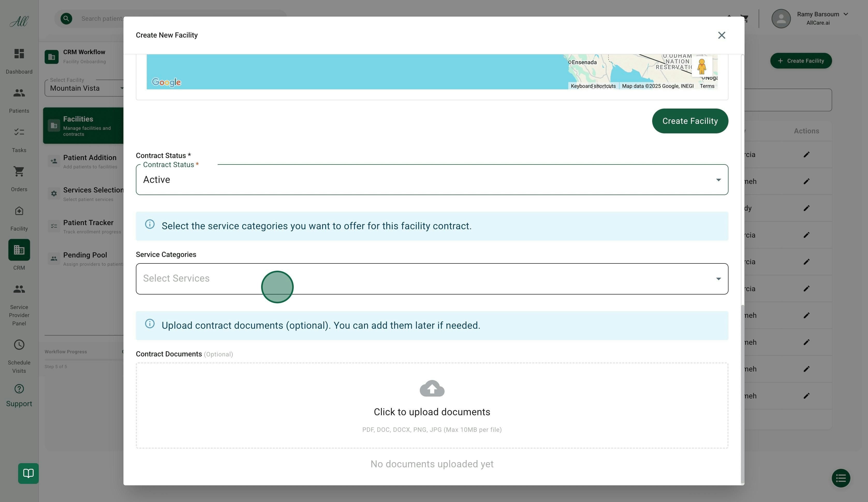
Task: Open Orders cart icon in sidebar
Action: [x=19, y=171]
